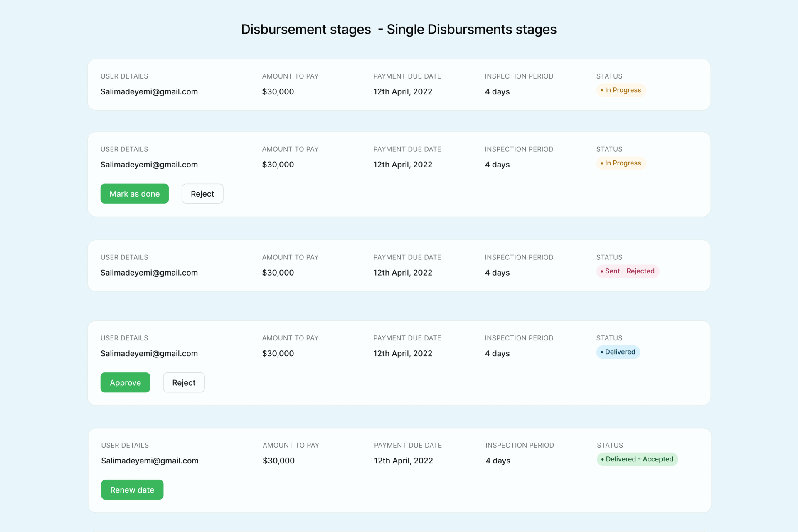Click the email in the Sent - Rejected card
The image size is (798, 532).
click(x=149, y=273)
